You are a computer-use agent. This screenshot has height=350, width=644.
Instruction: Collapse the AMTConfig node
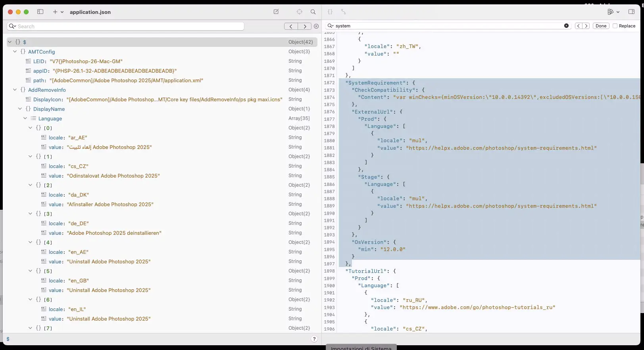(15, 52)
